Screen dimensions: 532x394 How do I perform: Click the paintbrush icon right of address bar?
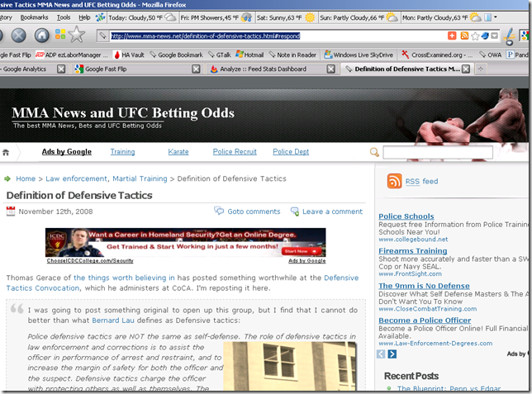pyautogui.click(x=509, y=36)
